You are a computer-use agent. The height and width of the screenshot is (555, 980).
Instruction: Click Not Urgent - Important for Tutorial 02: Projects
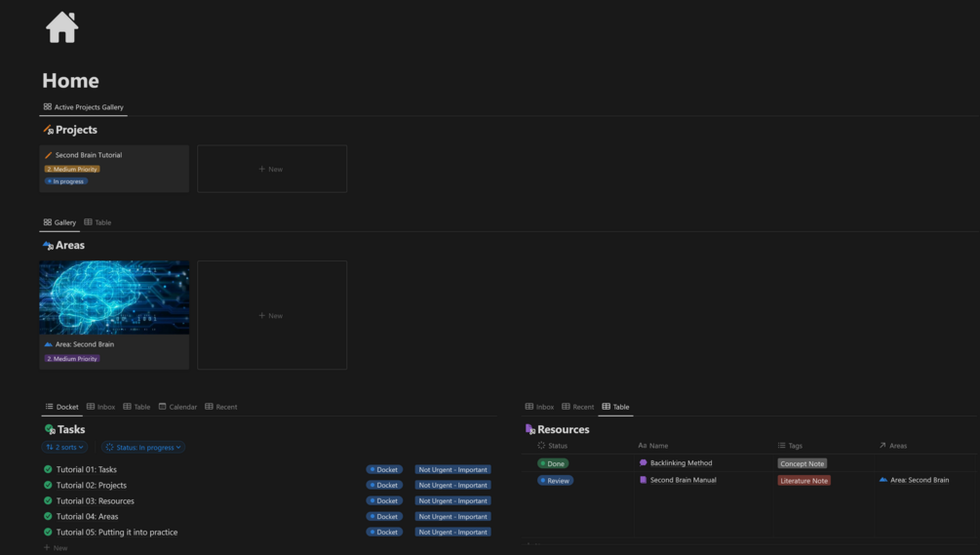point(453,485)
